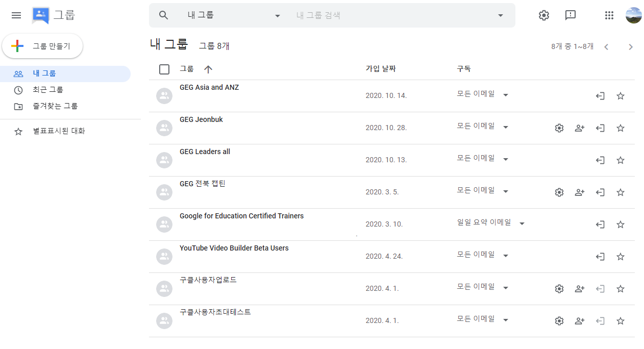This screenshot has height=349, width=644.
Task: Leave the GEG 전북 캡틴 group
Action: [x=600, y=192]
